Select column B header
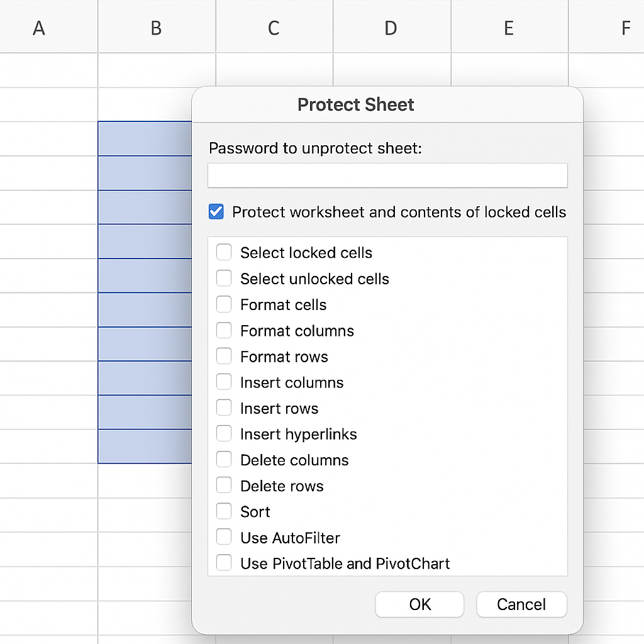The image size is (644, 644). click(x=157, y=26)
